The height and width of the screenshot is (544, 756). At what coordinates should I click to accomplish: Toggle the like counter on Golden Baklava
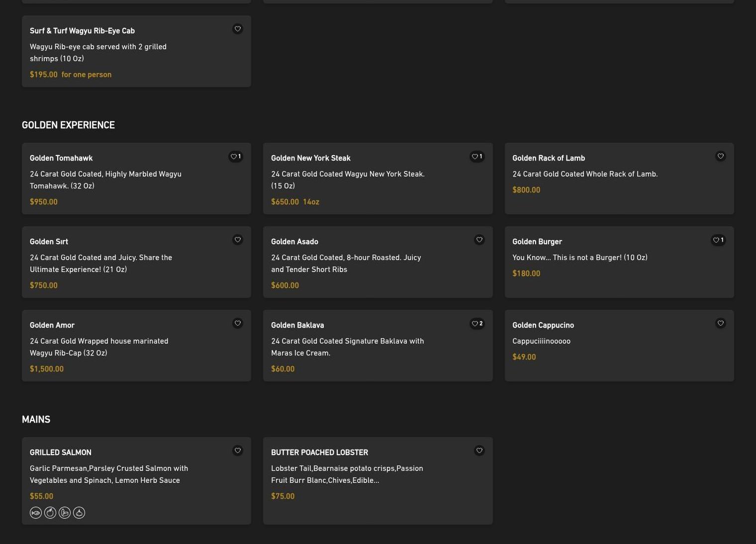pyautogui.click(x=477, y=324)
